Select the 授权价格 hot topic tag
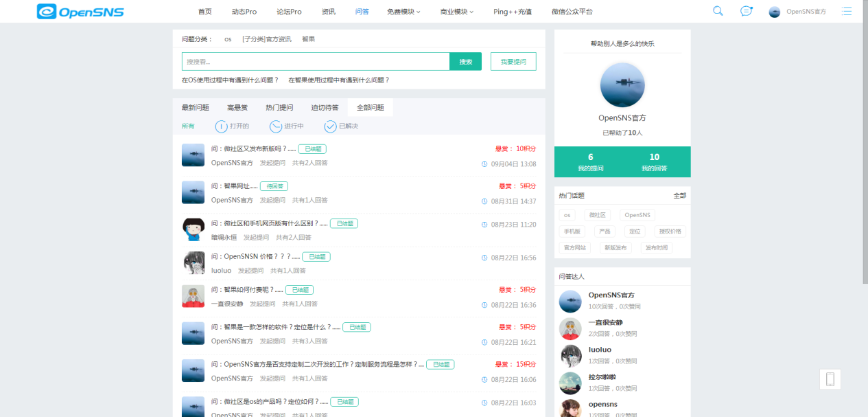Screen dimensions: 868x417 pyautogui.click(x=669, y=232)
